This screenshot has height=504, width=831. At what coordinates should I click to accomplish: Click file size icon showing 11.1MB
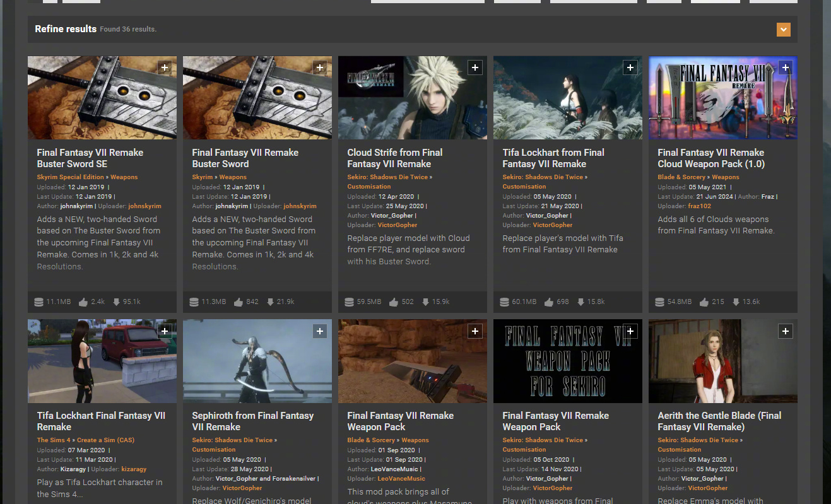pyautogui.click(x=39, y=302)
